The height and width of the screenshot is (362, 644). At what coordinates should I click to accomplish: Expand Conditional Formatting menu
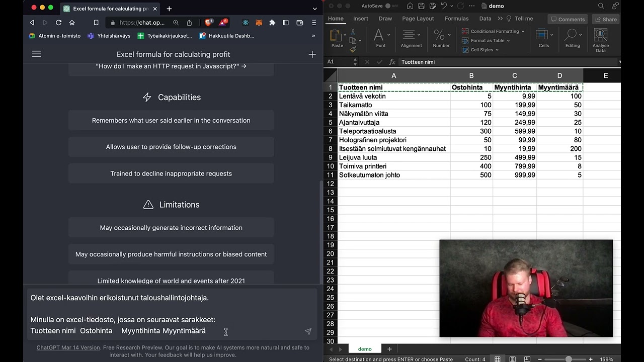[493, 31]
